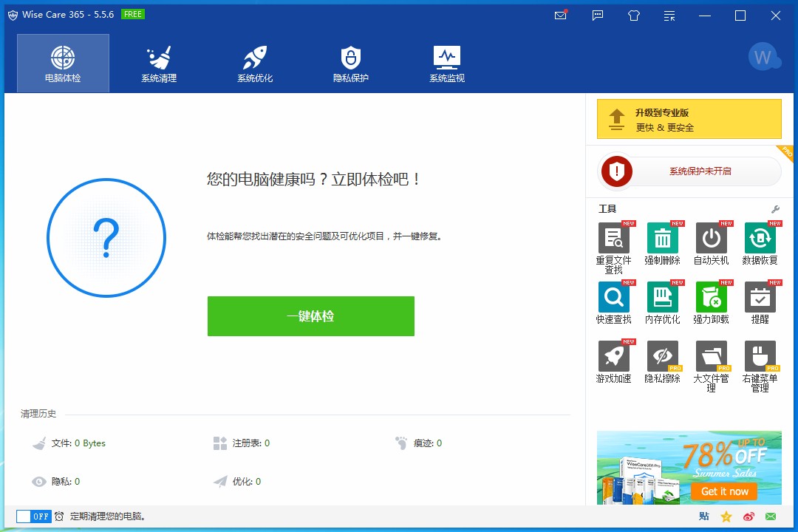The image size is (798, 532).
Task: Click the 贴 share icon
Action: [x=704, y=516]
